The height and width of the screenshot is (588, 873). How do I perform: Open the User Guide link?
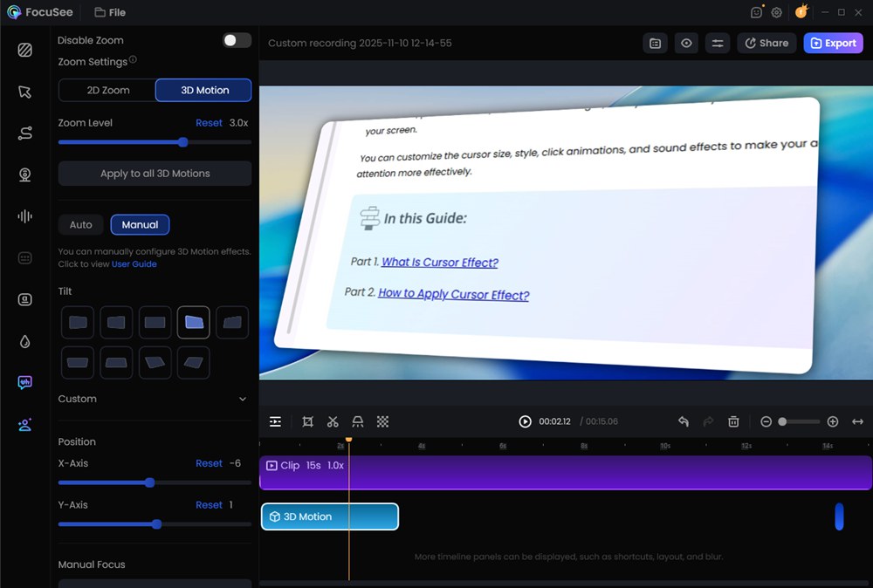[134, 263]
